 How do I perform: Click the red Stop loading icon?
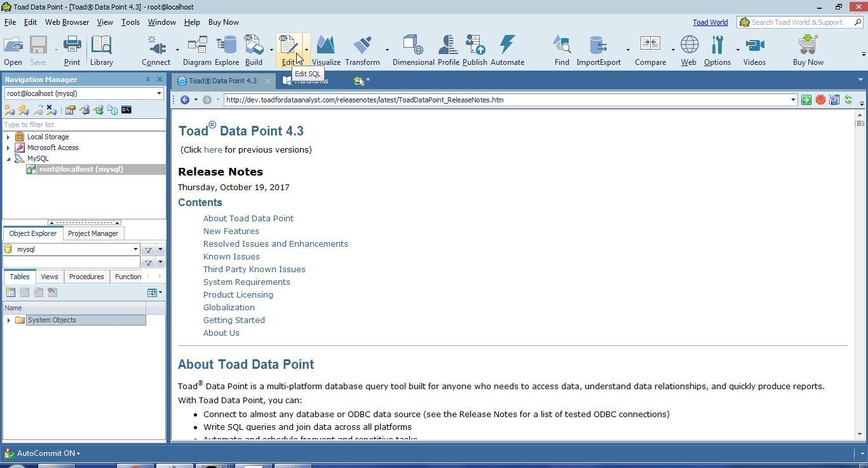820,100
